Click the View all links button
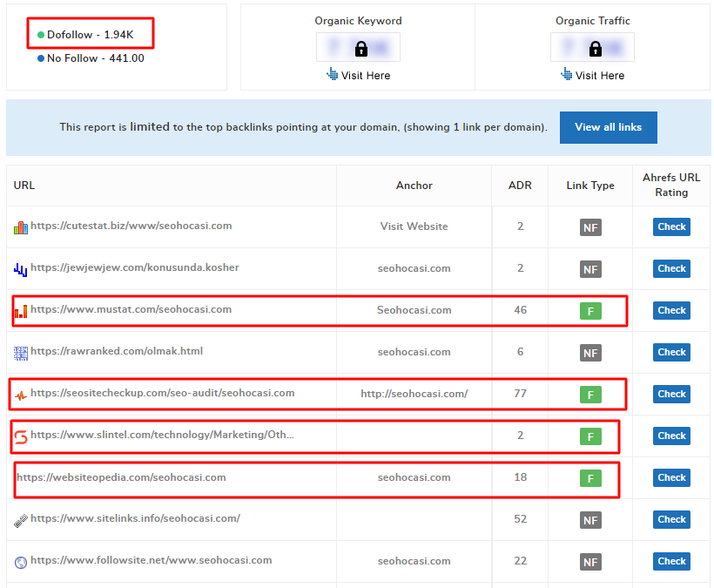Viewport: 714px width, 588px height. click(608, 127)
